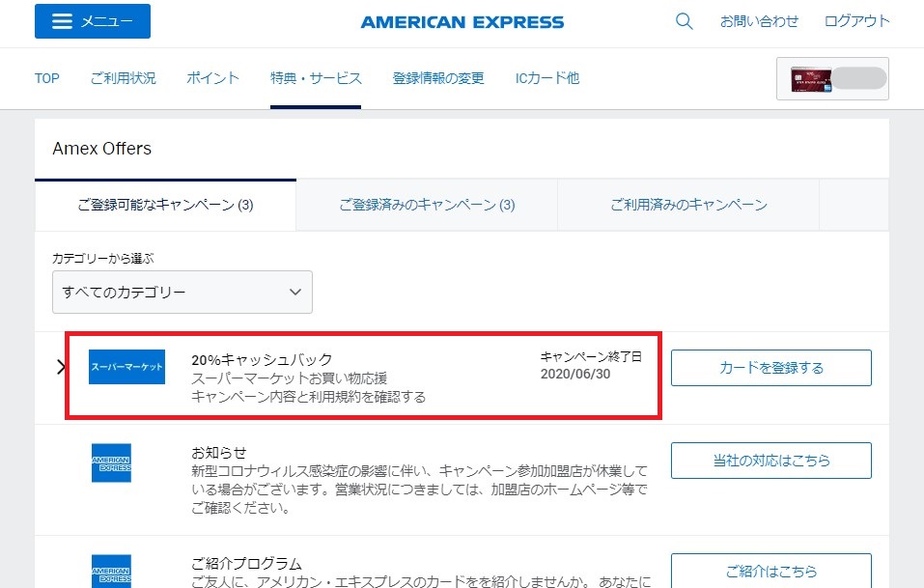This screenshot has width=924, height=588.
Task: Expand the supermarket offer chevron
Action: click(x=61, y=367)
